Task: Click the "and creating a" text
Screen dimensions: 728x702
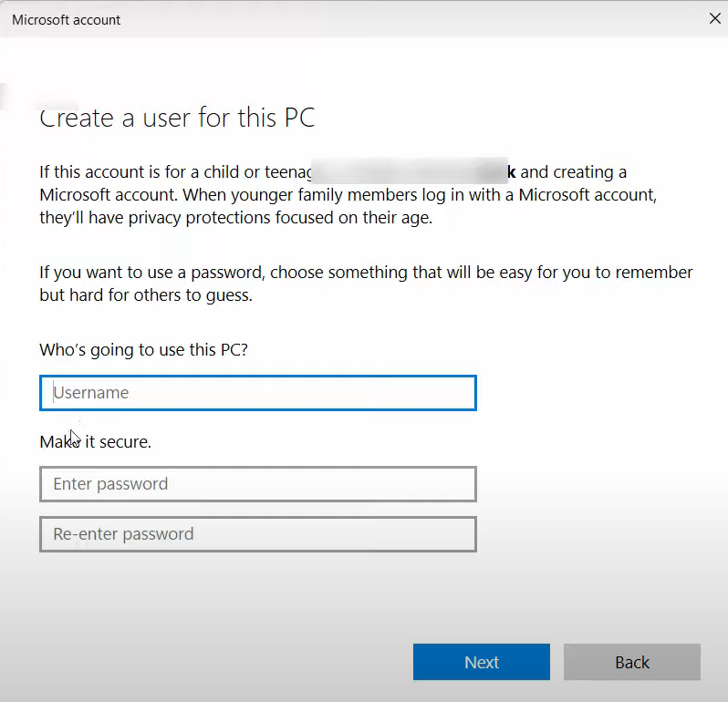Action: [x=573, y=171]
